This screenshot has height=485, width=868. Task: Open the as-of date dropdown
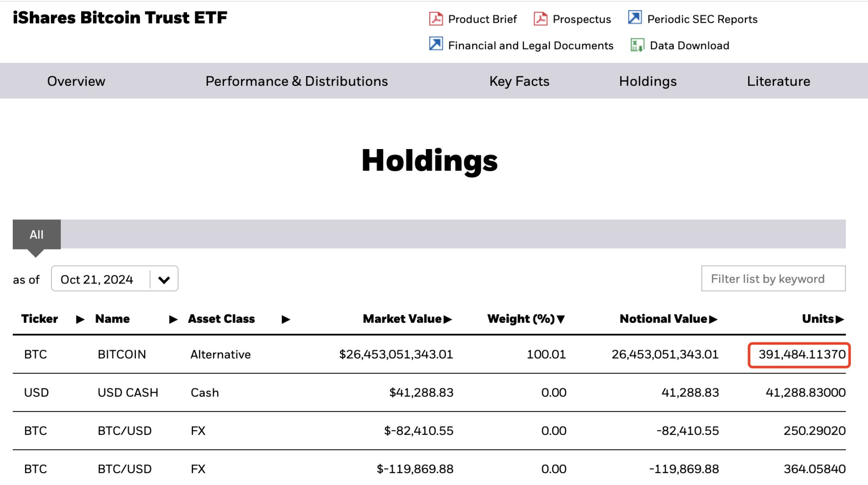tap(164, 280)
